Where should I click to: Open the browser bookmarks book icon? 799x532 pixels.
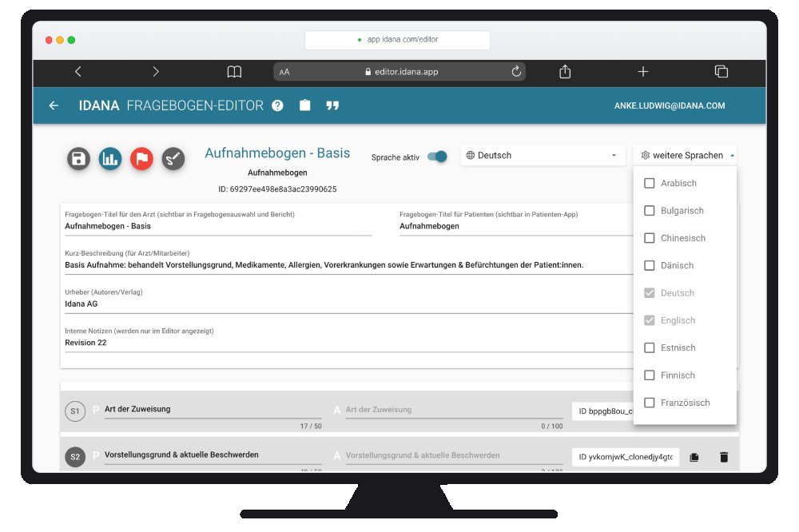(x=234, y=72)
